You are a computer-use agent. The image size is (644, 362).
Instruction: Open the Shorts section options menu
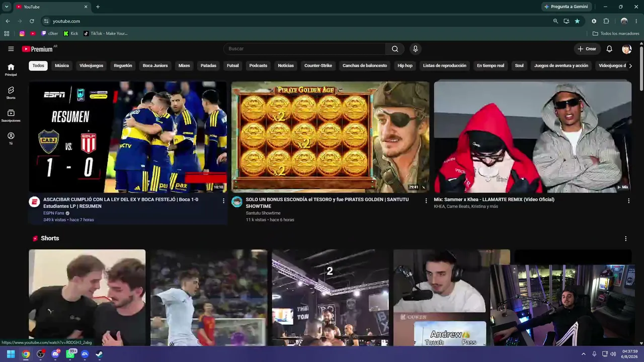pyautogui.click(x=625, y=238)
